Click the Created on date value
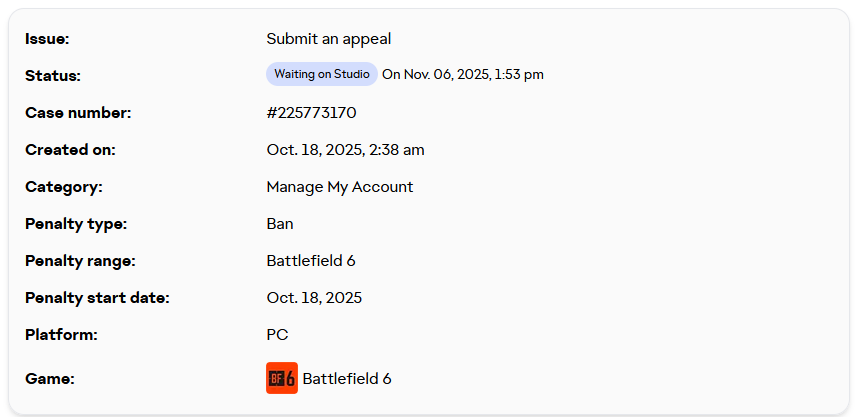Image resolution: width=865 pixels, height=417 pixels. (345, 150)
